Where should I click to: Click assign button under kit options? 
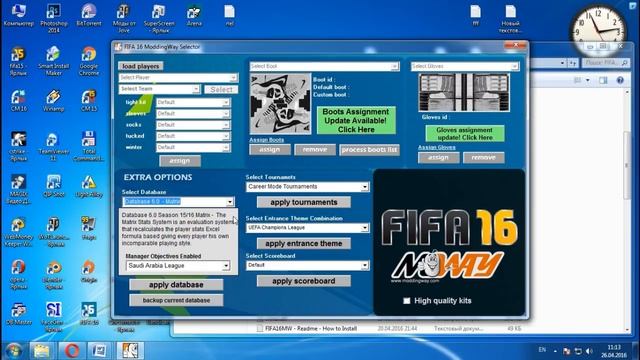(180, 161)
